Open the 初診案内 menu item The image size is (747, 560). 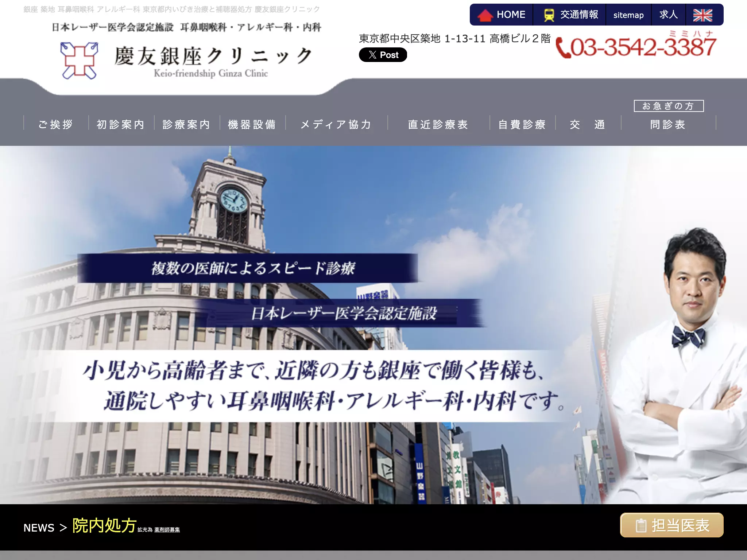click(121, 124)
